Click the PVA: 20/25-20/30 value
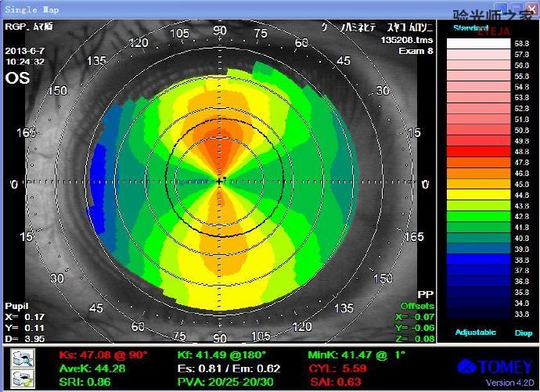540x392 pixels. 225,382
